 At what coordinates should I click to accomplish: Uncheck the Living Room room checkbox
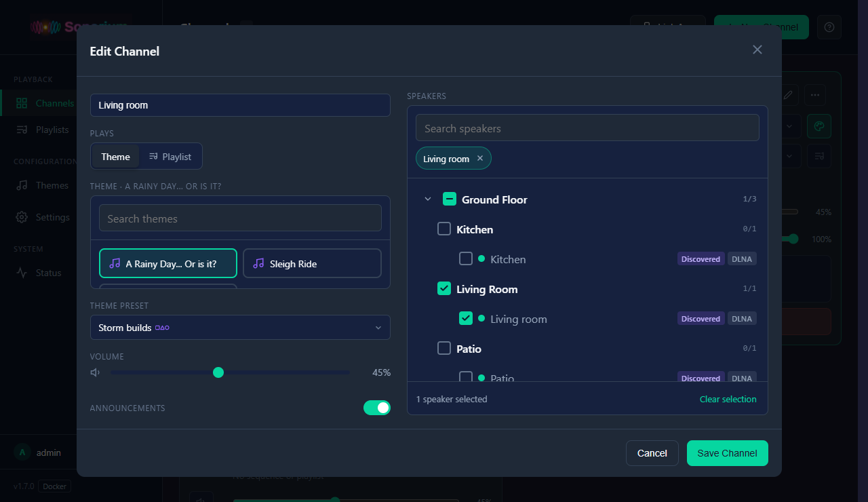point(444,289)
